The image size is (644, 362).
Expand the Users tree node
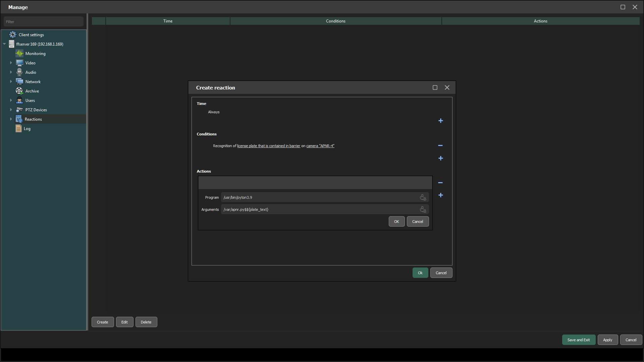(11, 100)
